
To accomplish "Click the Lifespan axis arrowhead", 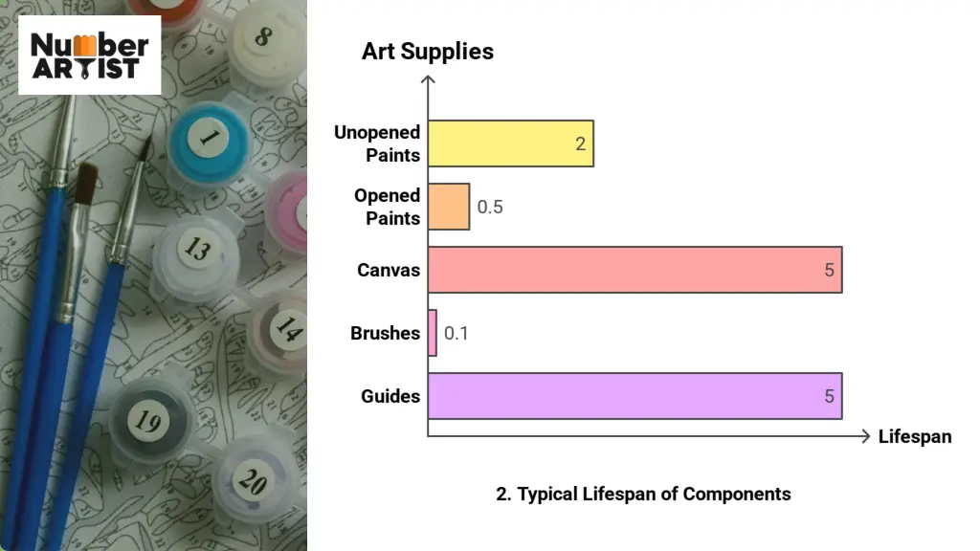I will [x=865, y=436].
